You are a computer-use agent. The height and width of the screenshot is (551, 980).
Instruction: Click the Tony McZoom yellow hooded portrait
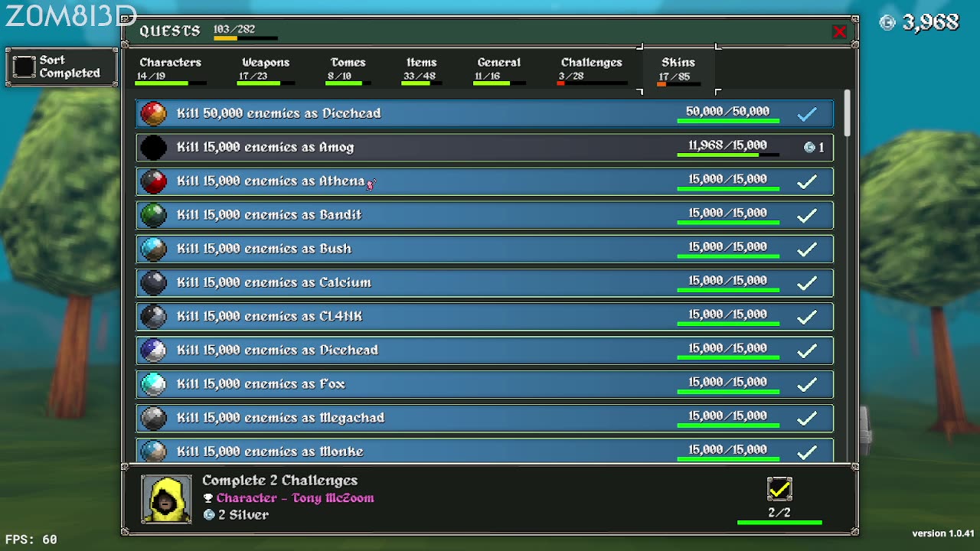tap(167, 499)
